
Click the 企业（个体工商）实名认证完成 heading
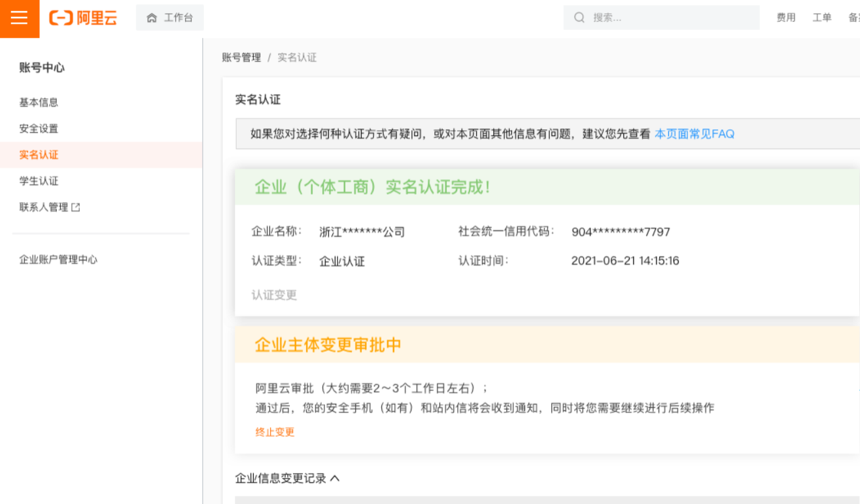(373, 187)
